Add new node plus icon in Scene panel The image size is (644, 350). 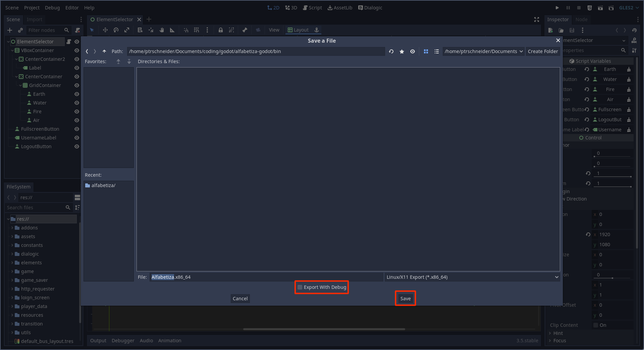pos(10,30)
